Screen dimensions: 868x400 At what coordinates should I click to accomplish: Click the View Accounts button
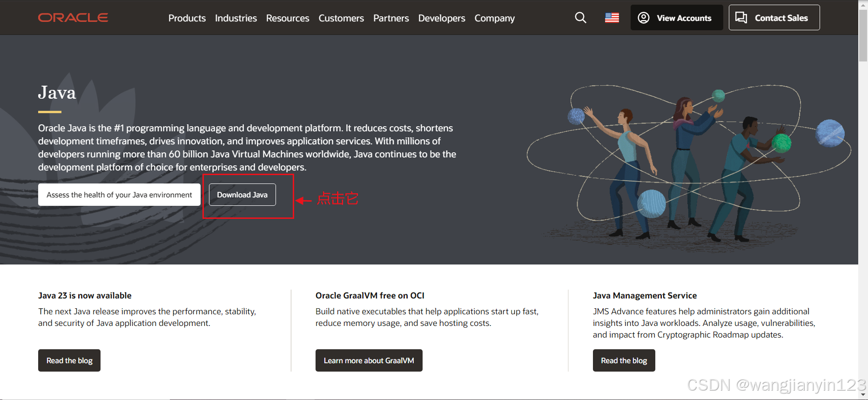coord(677,18)
